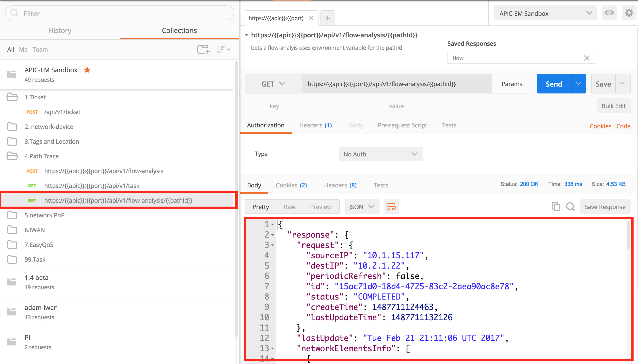This screenshot has width=638, height=364.
Task: Click the blue Send button
Action: (554, 84)
